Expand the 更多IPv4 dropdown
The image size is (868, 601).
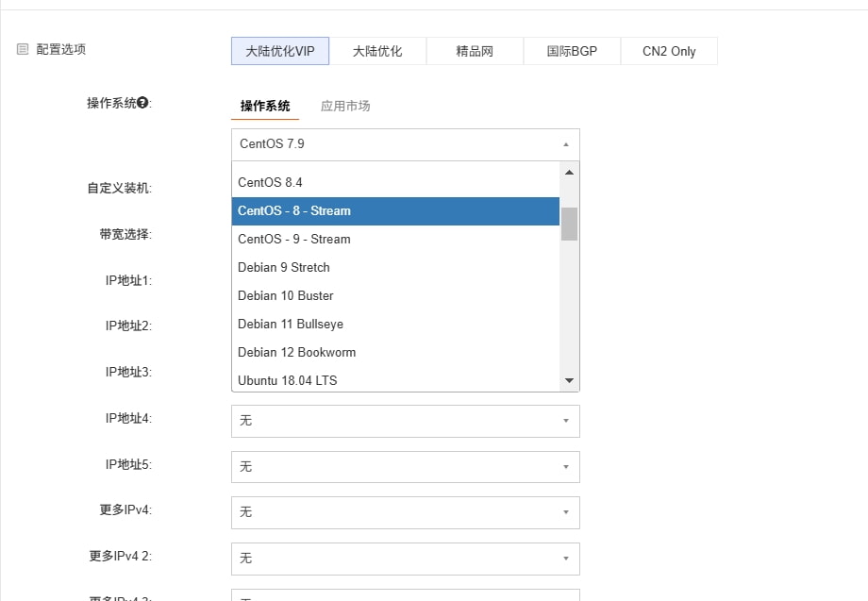[405, 512]
